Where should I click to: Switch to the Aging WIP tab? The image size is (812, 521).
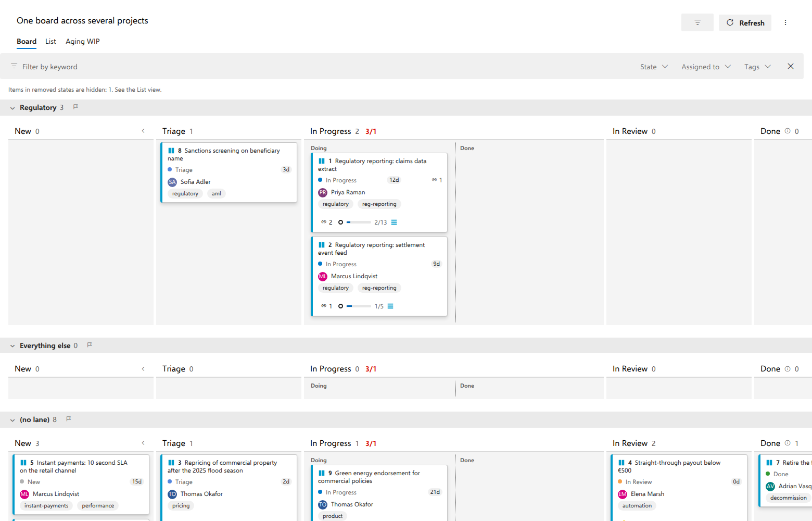(x=83, y=42)
